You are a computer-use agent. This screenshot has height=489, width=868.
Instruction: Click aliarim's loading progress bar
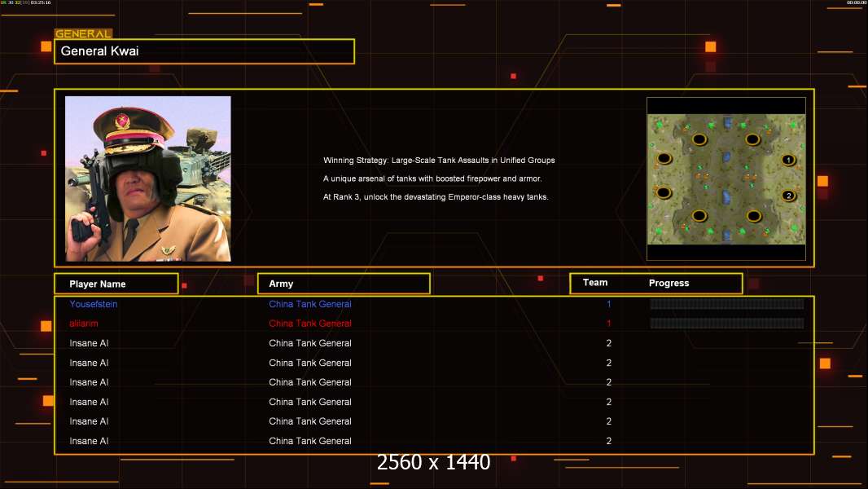coord(726,324)
